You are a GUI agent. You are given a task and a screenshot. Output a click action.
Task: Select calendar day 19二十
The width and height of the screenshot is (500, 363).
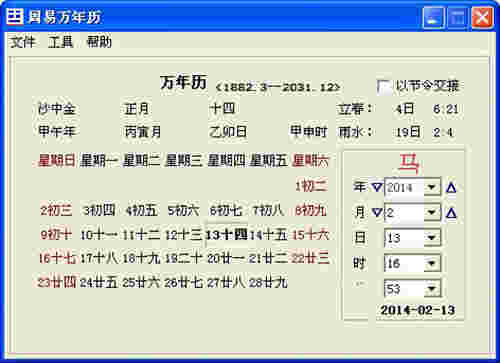[183, 258]
